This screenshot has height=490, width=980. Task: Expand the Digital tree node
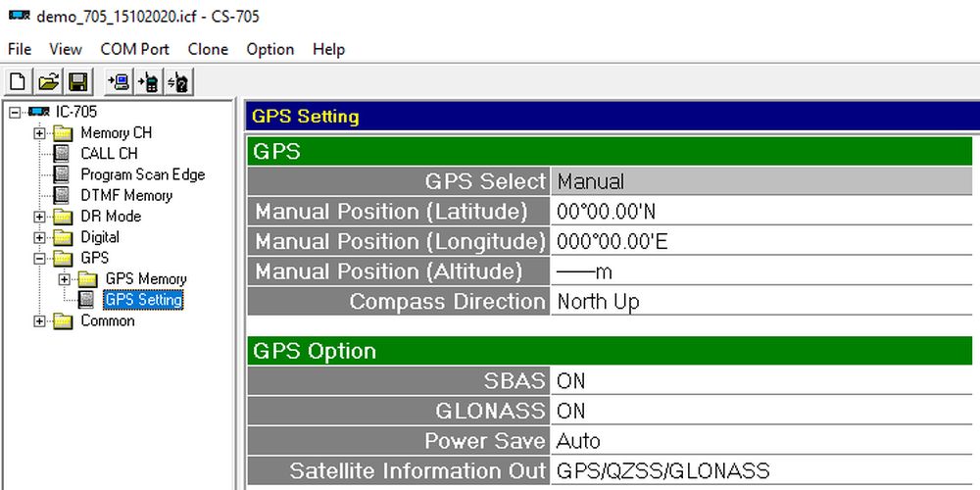(x=40, y=237)
